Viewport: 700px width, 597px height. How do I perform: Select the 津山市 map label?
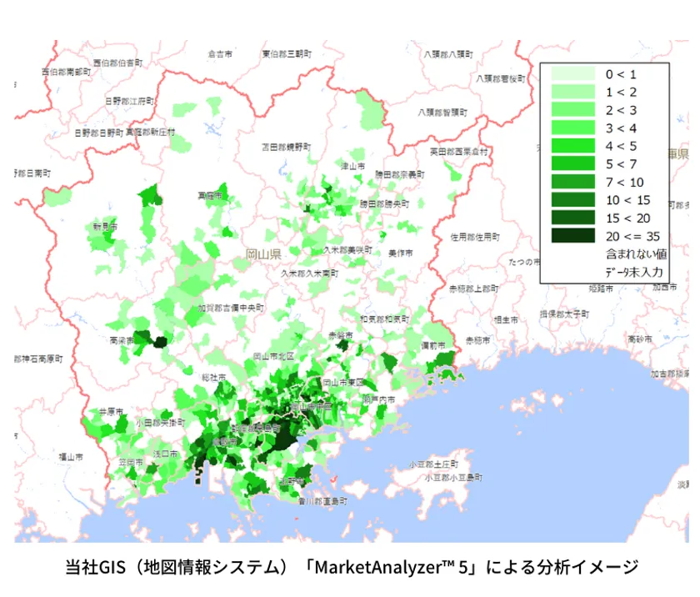[x=352, y=166]
